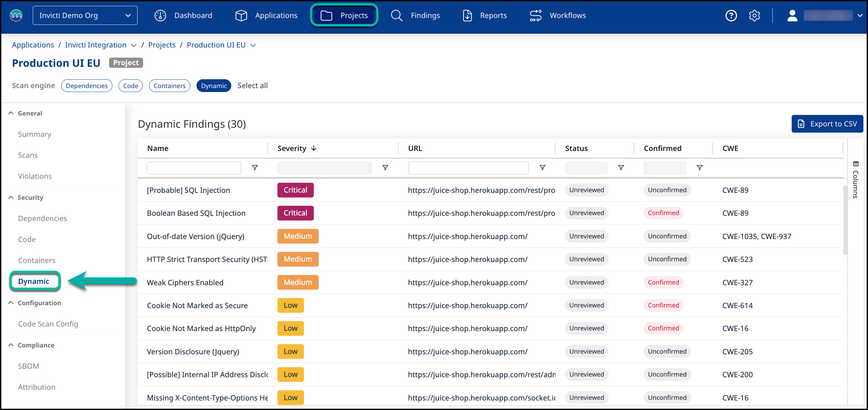
Task: Click the help question mark icon
Action: coord(730,15)
